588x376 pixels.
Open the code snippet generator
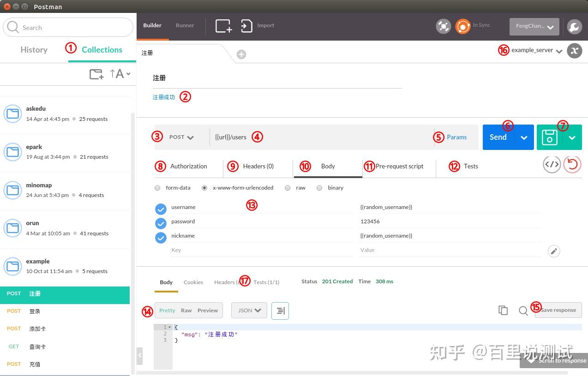[x=552, y=164]
